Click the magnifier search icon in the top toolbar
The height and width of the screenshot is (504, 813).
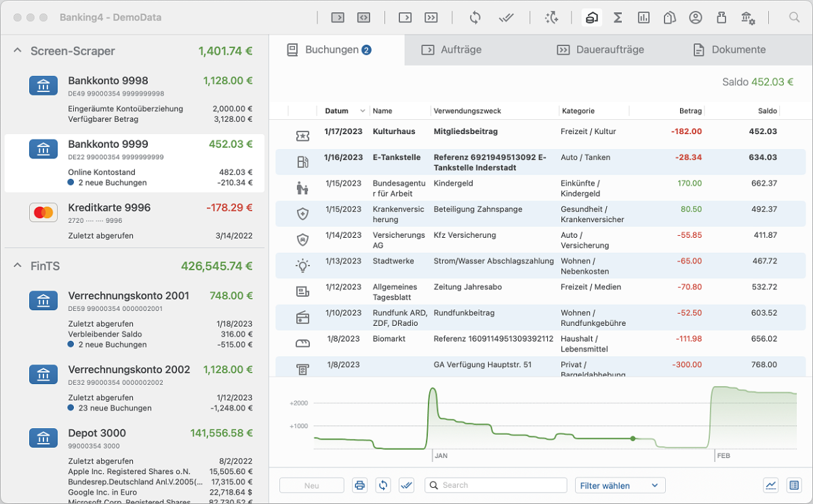coord(794,18)
